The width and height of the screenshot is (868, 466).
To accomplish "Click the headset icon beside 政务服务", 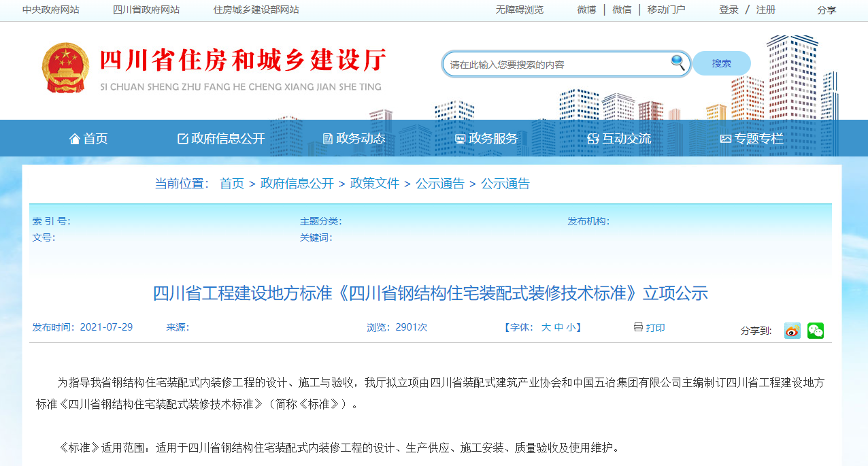I will (x=460, y=138).
